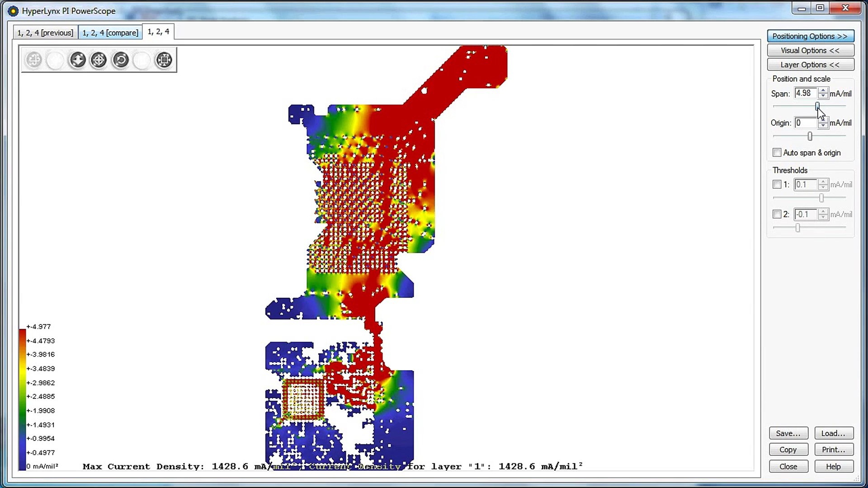Click the Save... button
Screen dimensions: 868x488
click(788, 433)
